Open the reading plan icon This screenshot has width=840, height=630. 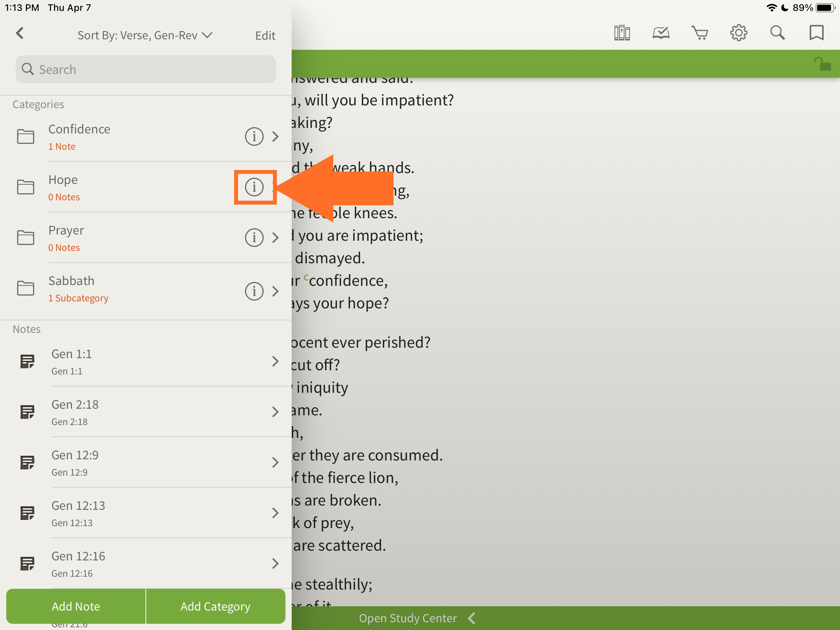[x=661, y=33]
